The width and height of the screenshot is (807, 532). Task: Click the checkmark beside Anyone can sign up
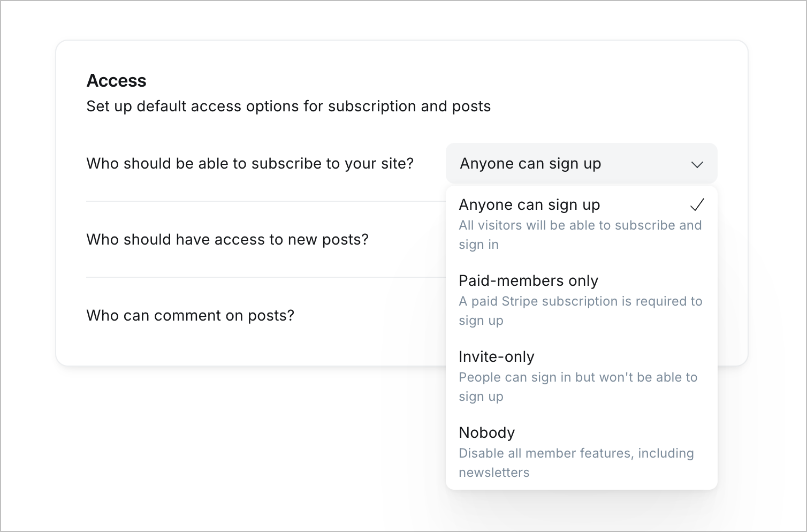tap(697, 204)
